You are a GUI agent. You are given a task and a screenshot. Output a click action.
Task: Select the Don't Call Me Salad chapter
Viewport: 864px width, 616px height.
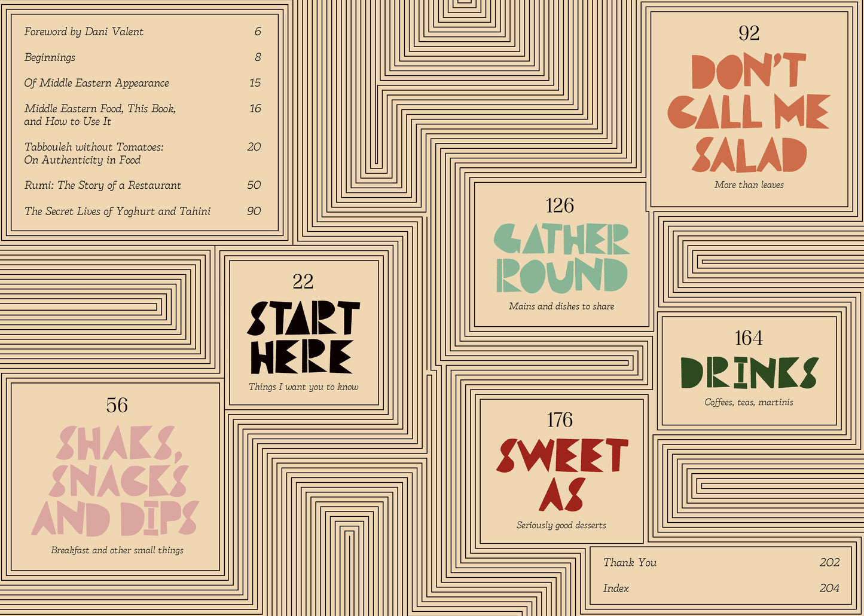point(749,112)
